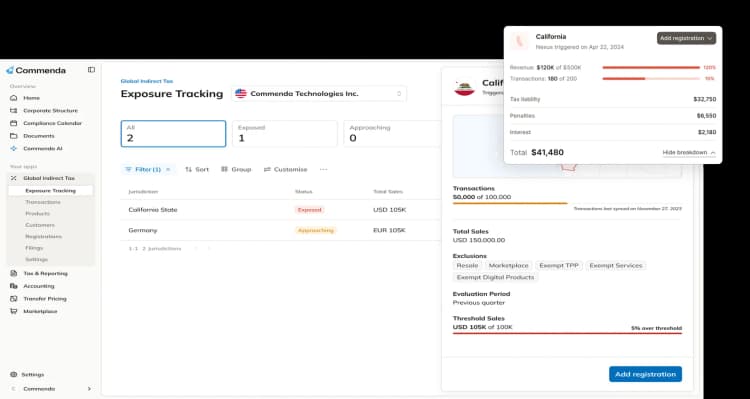Select the Approaching tab showing 0
Image resolution: width=750 pixels, height=399 pixels.
pos(392,133)
